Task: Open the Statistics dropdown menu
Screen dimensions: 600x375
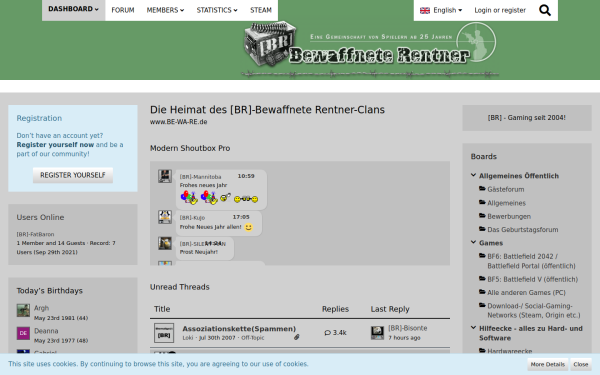Action: click(x=217, y=10)
